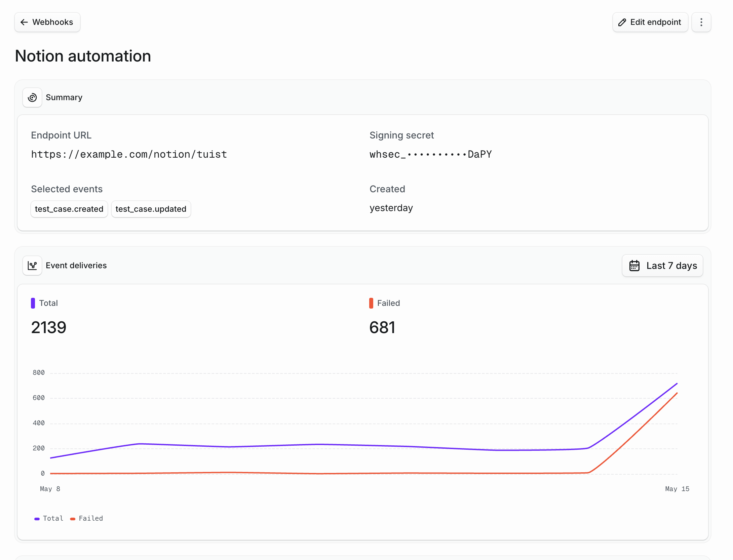Click the 800 y-axis label
The width and height of the screenshot is (733, 560).
(39, 372)
